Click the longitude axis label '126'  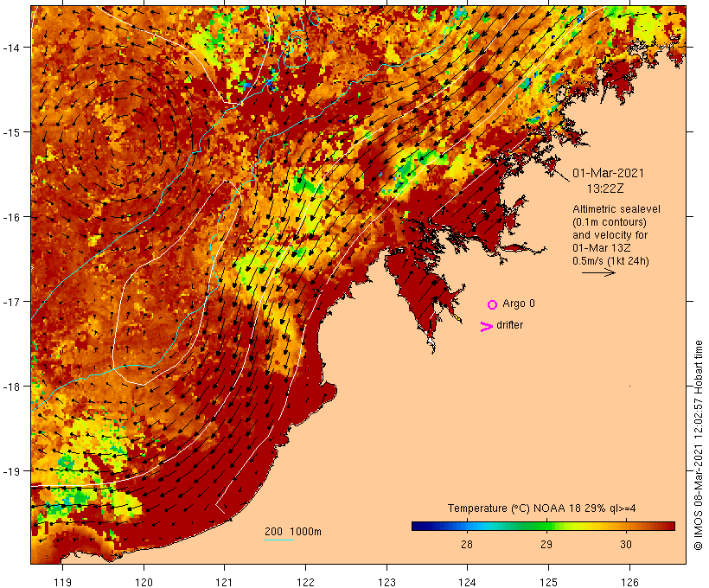(629, 582)
